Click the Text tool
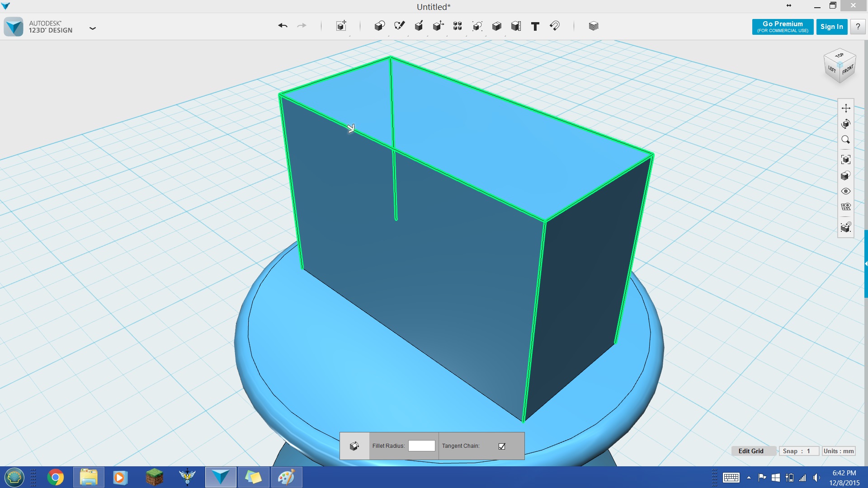868x488 pixels. pyautogui.click(x=535, y=26)
